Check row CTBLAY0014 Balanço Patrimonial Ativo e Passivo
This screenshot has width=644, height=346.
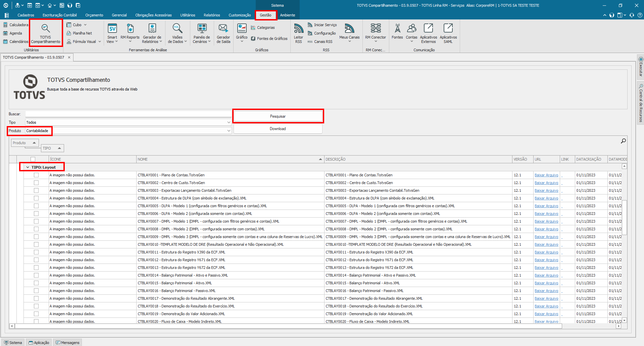(36, 275)
